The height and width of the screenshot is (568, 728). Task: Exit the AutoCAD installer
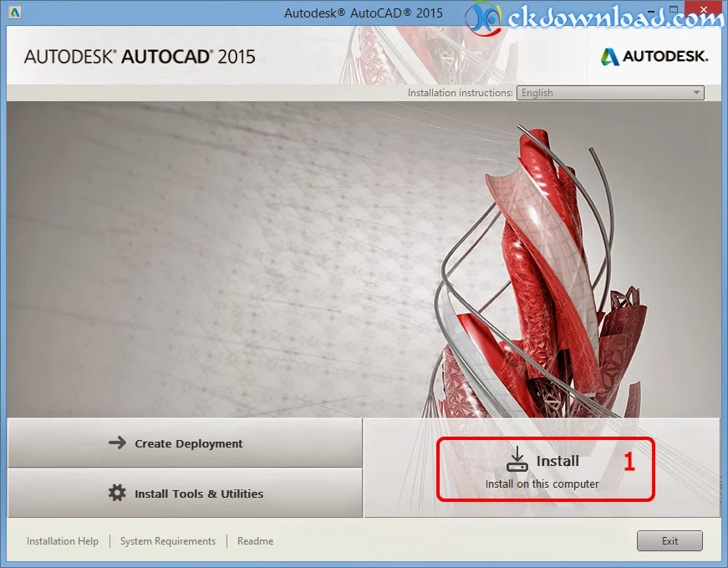coord(669,540)
